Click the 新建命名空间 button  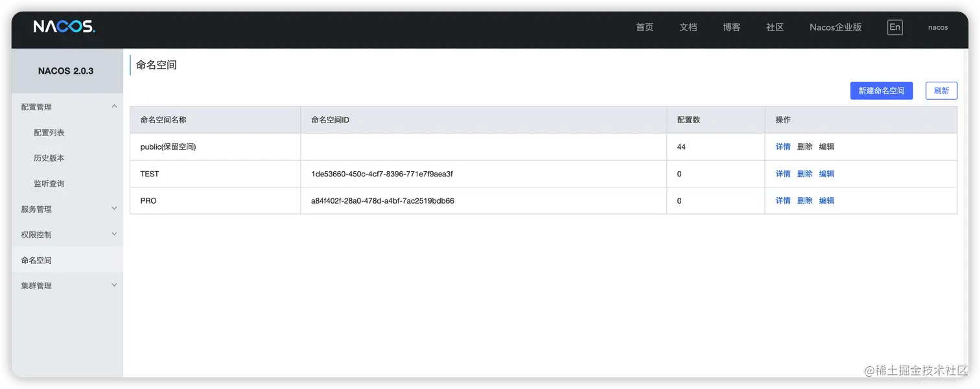point(881,91)
